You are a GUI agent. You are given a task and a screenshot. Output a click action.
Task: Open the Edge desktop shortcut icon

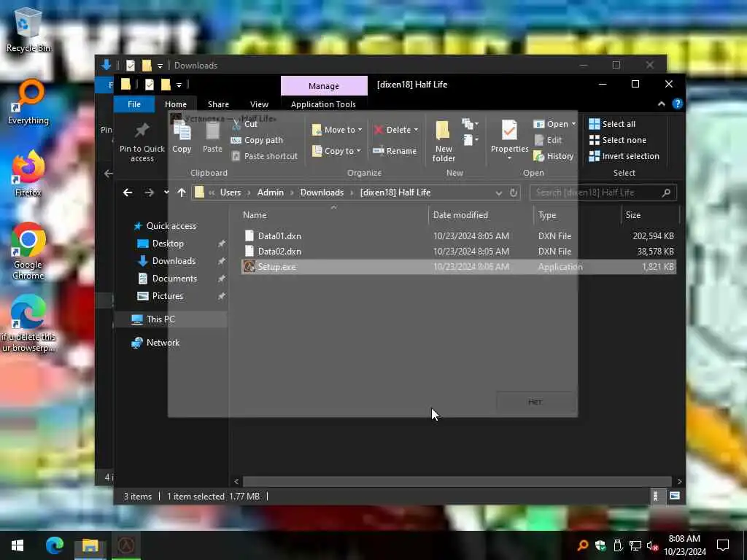click(28, 324)
